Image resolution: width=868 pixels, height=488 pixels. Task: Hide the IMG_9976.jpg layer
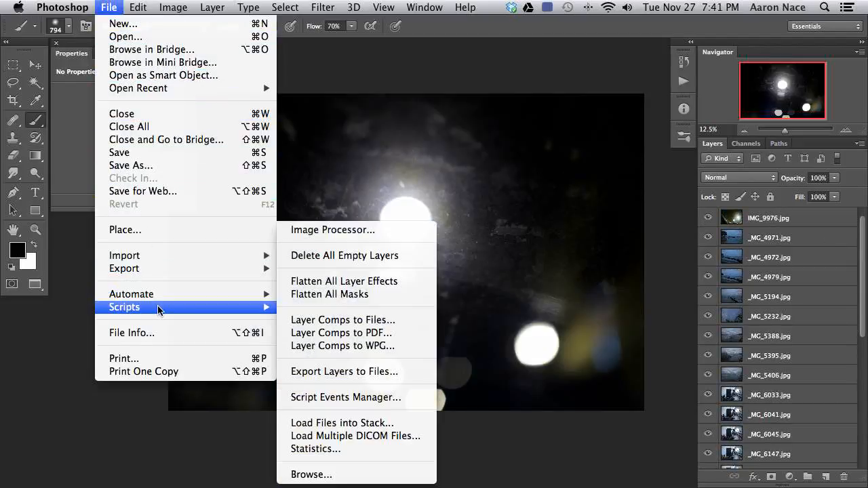(708, 218)
